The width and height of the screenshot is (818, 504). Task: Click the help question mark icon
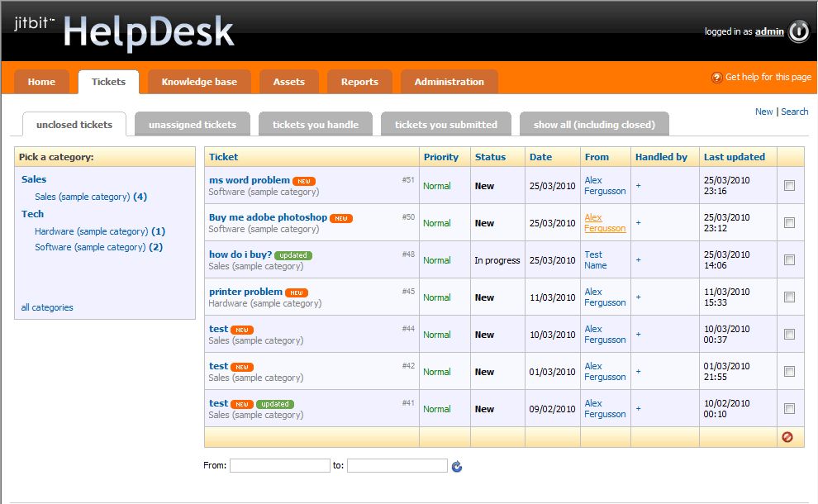pos(717,77)
